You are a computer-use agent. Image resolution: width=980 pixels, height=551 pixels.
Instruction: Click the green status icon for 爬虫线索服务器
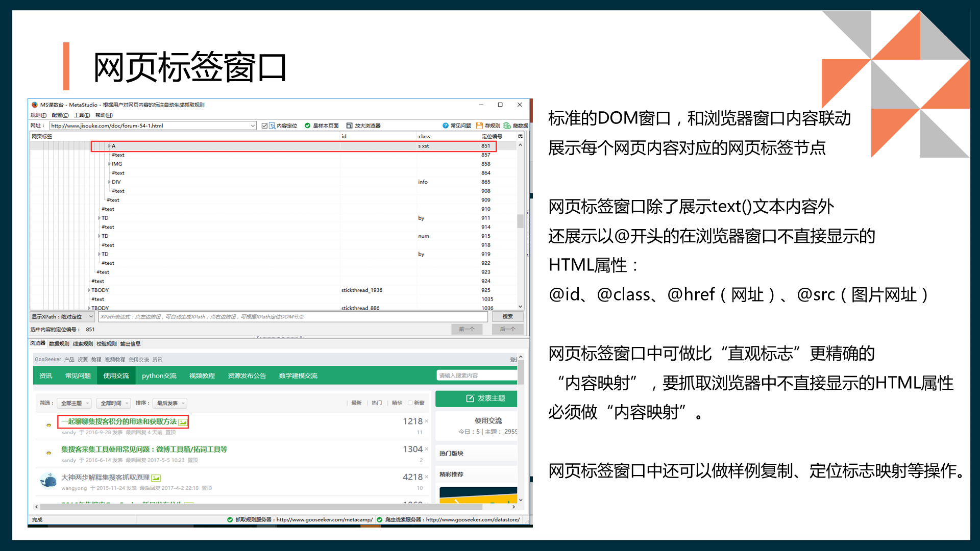379,519
